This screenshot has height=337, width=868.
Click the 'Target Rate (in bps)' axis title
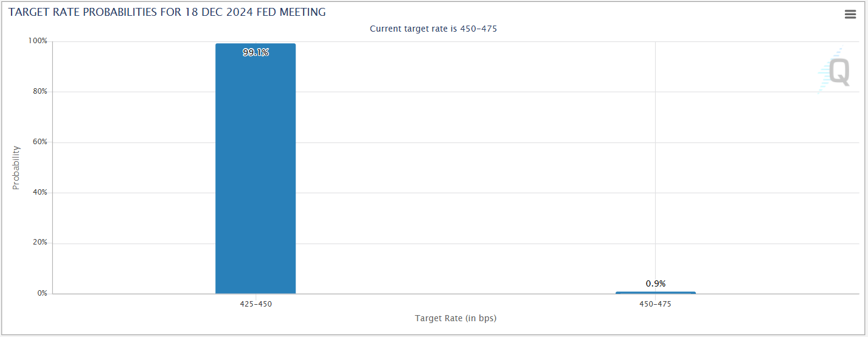456,318
